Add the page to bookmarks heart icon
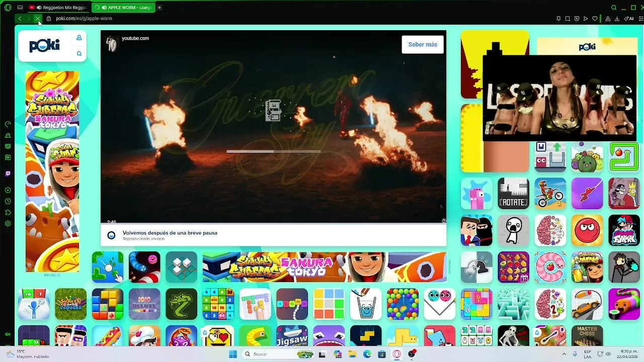644x362 pixels. (x=595, y=19)
